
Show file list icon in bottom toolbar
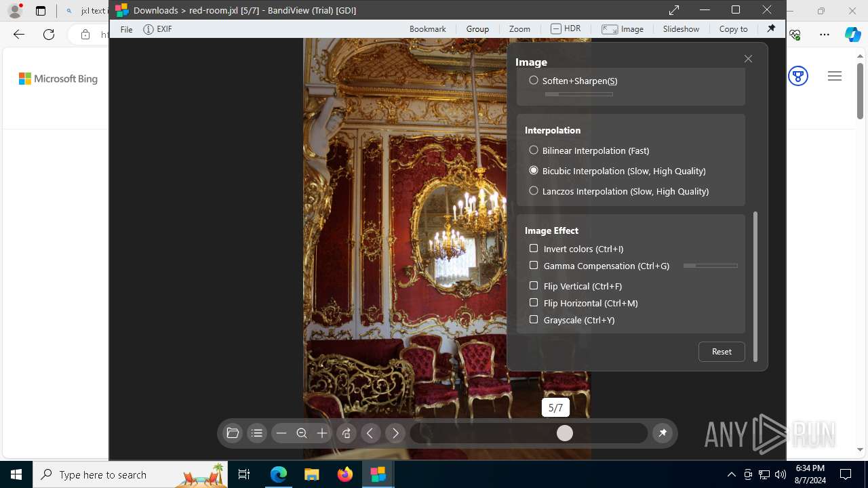[256, 433]
